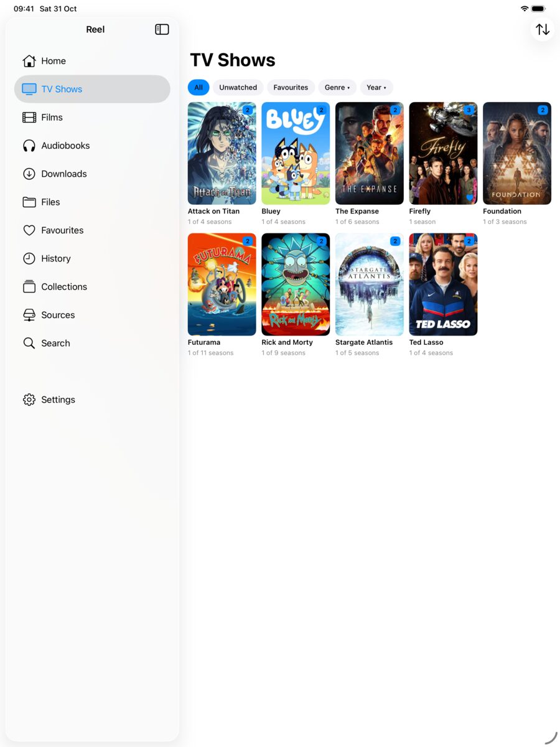Click the "Ted Lasso" title text
This screenshot has height=747, width=560.
coord(426,342)
